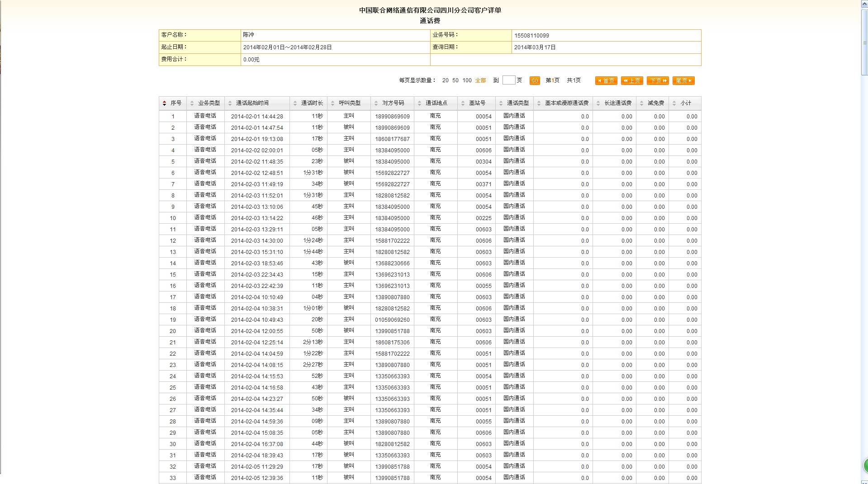
Task: Set page size to 100
Action: click(467, 80)
